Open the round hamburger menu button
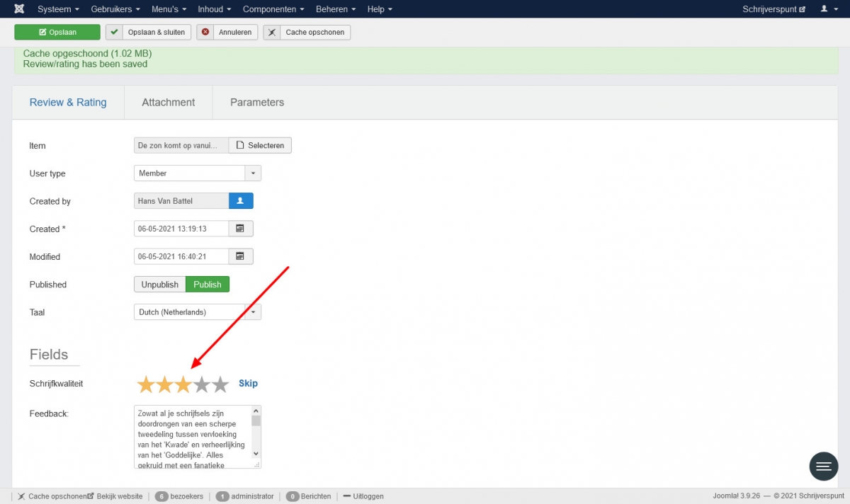Screen dimensions: 850x504 (x=823, y=466)
